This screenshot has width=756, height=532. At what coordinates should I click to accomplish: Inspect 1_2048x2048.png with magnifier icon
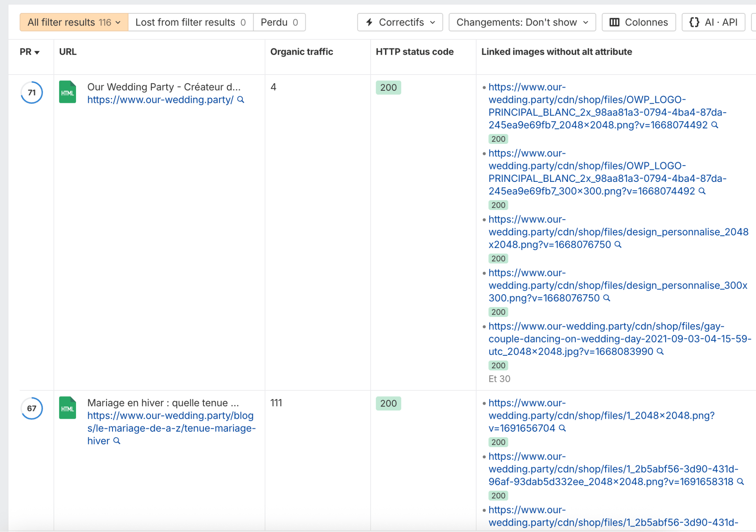pyautogui.click(x=562, y=428)
